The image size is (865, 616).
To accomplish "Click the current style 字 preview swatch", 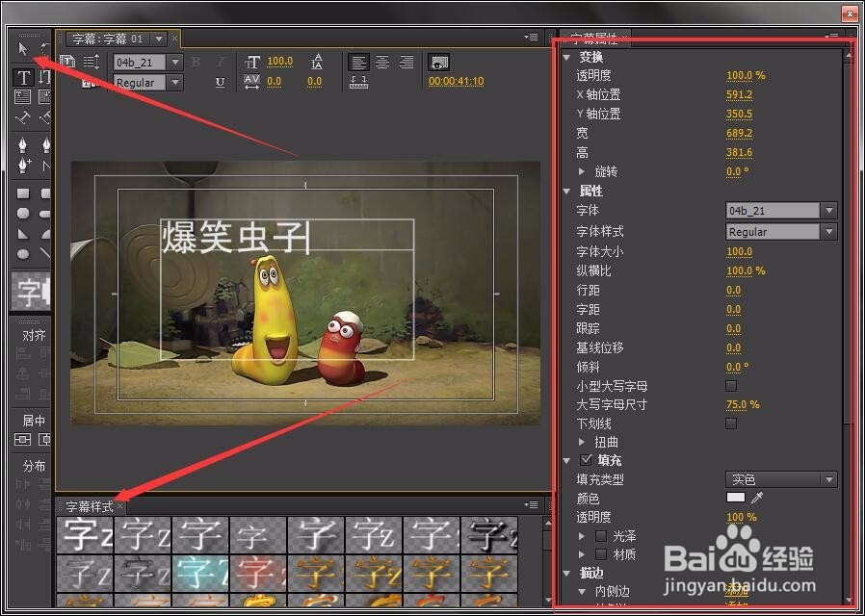I will coord(31,291).
